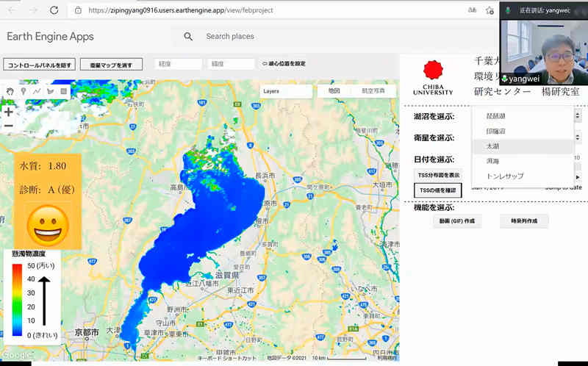588x366 pixels.
Task: Click the read aloud icon in address bar
Action: click(x=472, y=10)
